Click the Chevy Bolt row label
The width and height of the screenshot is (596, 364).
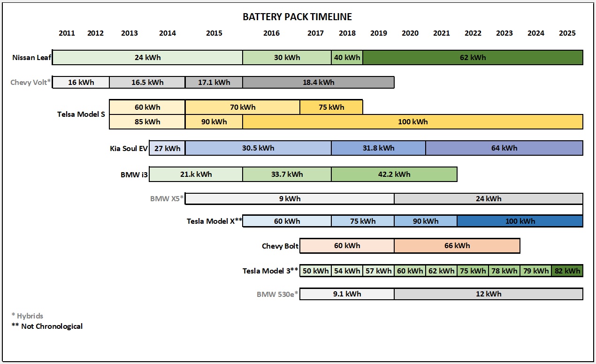click(x=280, y=246)
